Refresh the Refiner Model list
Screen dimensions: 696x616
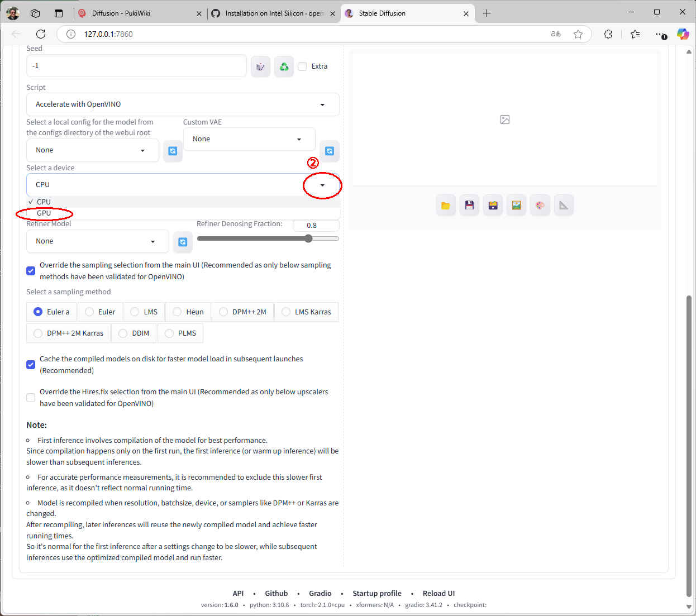coord(183,242)
